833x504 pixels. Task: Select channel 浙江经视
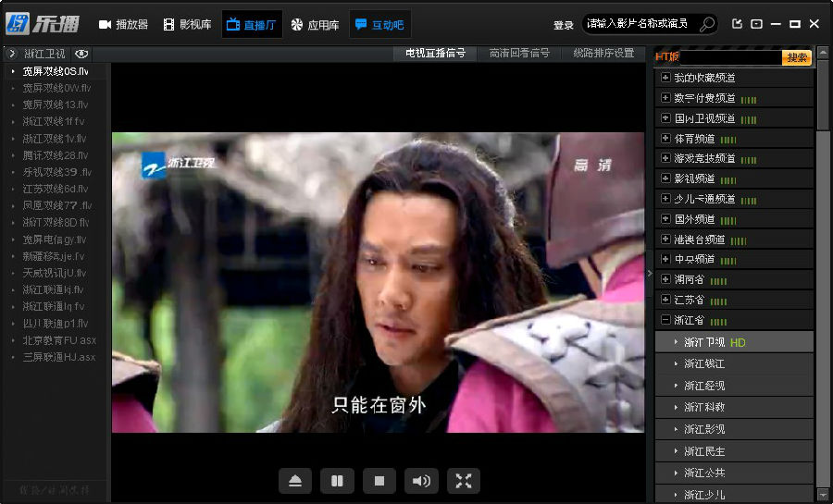(x=734, y=386)
